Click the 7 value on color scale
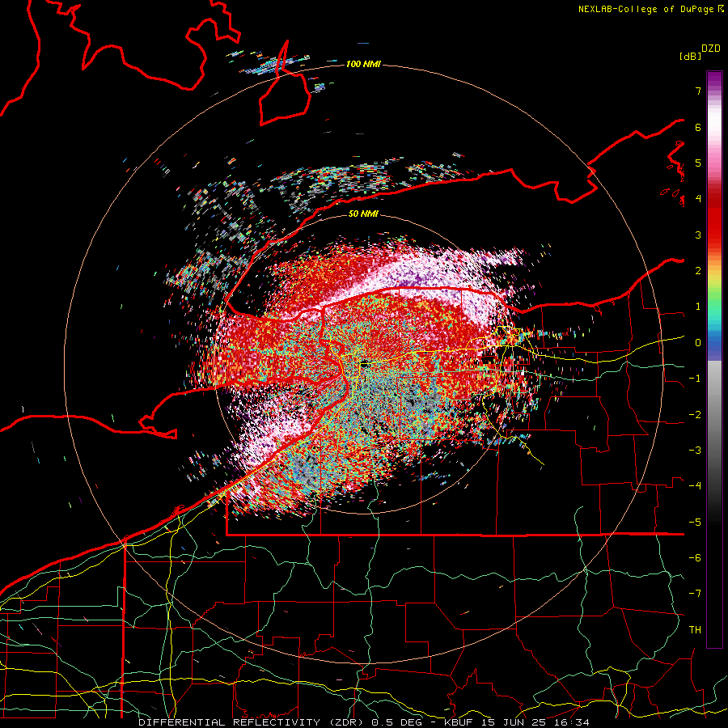The image size is (728, 728). point(698,91)
